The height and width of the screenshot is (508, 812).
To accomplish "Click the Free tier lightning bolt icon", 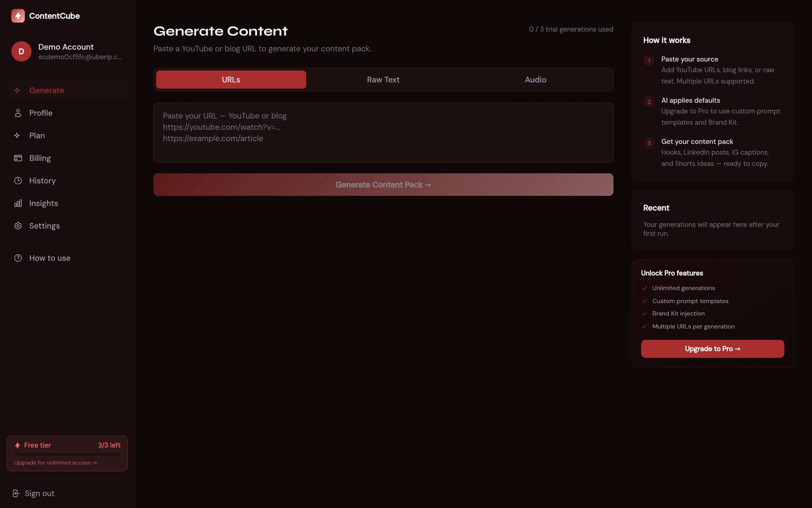I will (x=17, y=446).
